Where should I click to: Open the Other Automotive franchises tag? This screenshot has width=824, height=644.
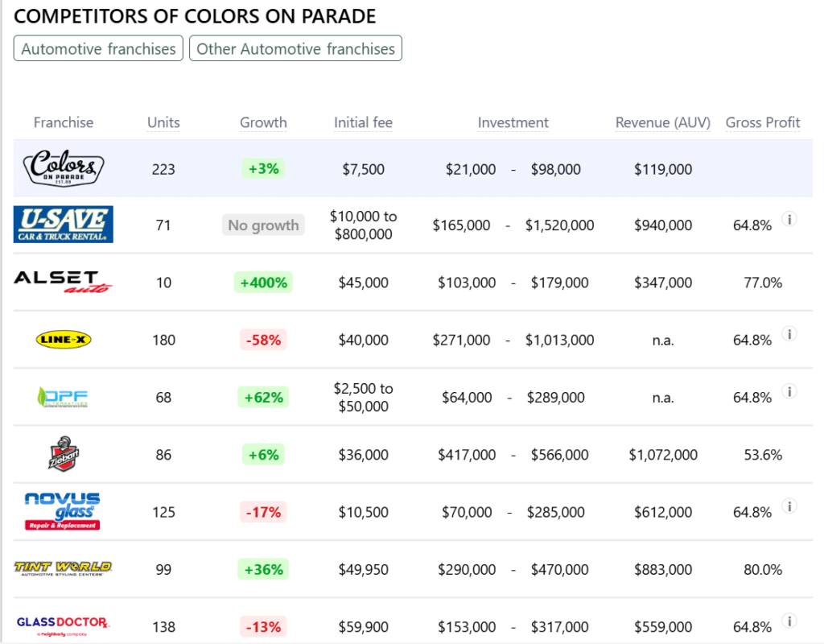[x=295, y=48]
